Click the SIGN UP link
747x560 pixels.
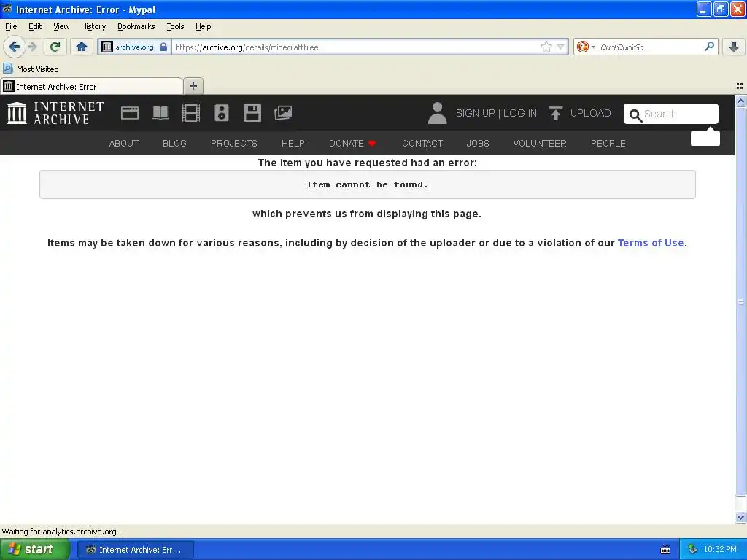[476, 113]
